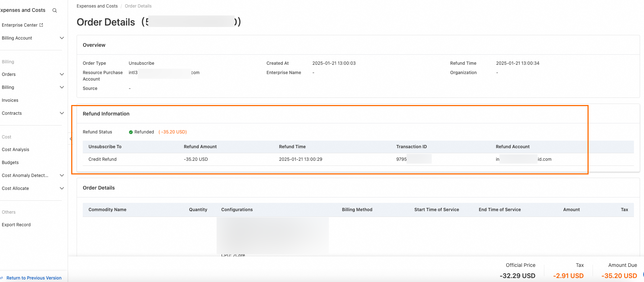This screenshot has width=644, height=282.
Task: Collapse the sidebar with the arrow handle
Action: 71,138
